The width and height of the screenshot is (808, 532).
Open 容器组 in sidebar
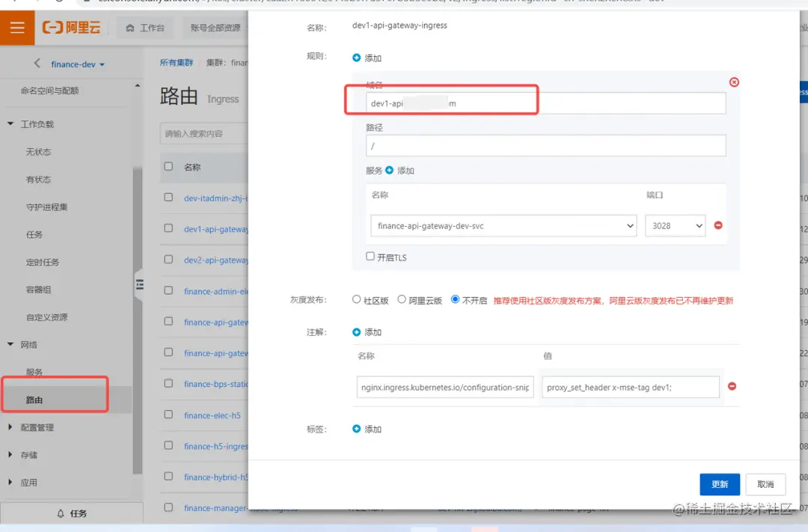point(39,290)
